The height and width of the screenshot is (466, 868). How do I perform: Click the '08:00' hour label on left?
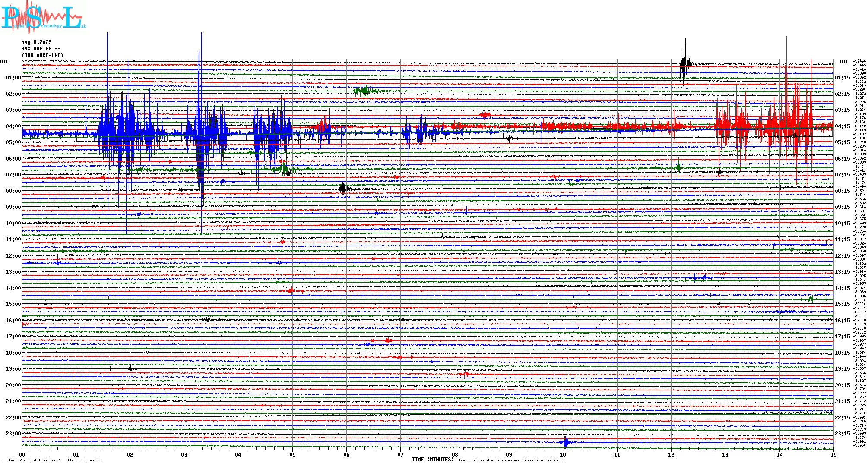[13, 191]
